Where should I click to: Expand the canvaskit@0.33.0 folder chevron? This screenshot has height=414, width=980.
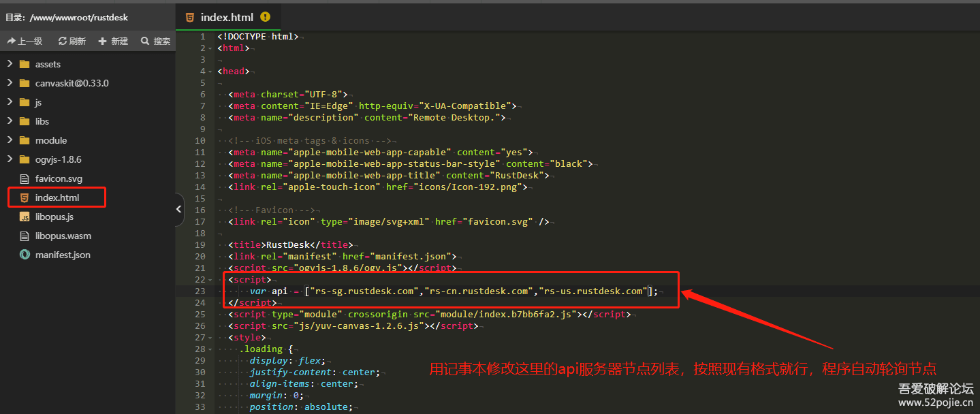pyautogui.click(x=10, y=83)
